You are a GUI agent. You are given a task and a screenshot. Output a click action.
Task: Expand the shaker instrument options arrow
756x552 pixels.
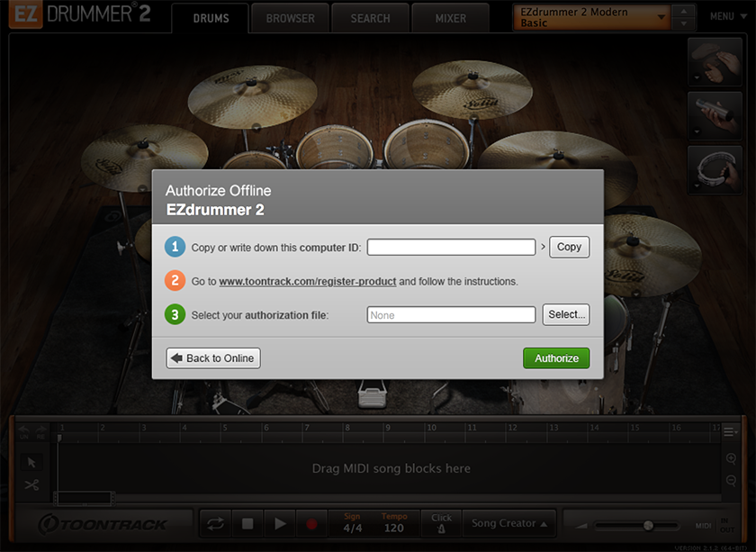coord(697,131)
